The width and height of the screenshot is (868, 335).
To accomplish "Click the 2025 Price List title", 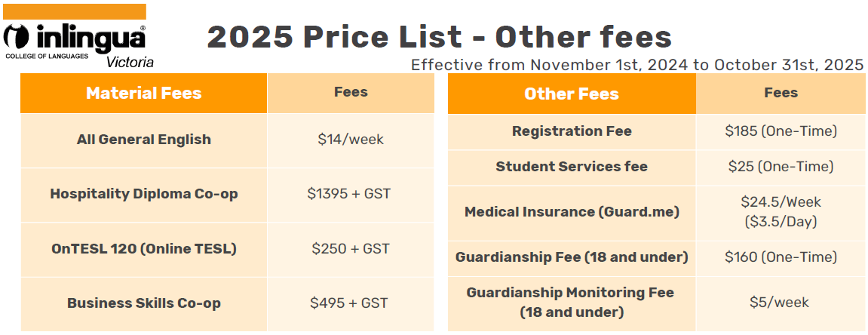I will [439, 36].
